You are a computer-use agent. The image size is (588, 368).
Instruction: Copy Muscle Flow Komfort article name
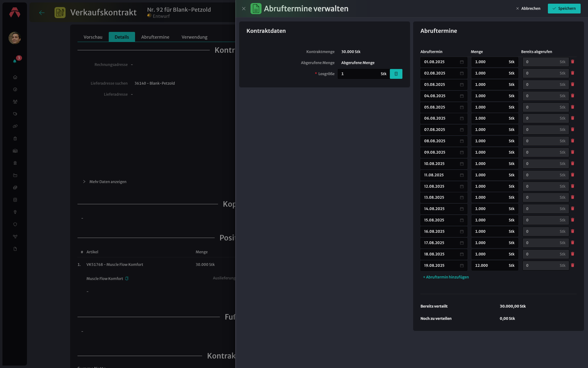127,278
